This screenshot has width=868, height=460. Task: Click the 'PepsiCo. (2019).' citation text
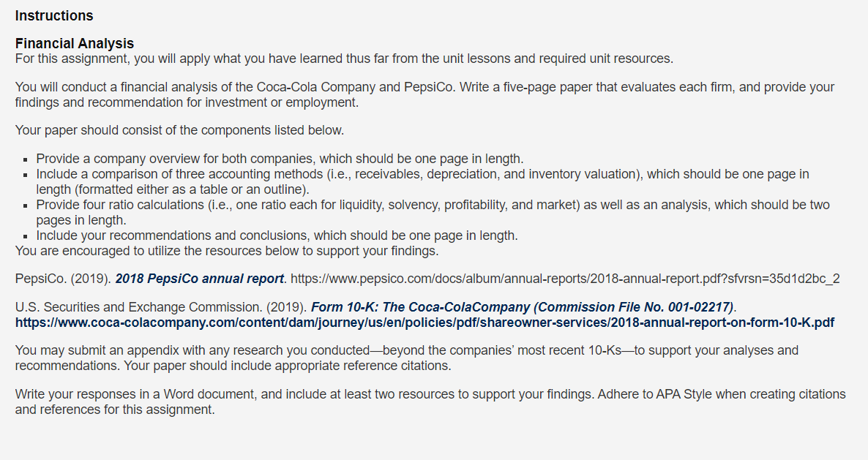point(64,279)
